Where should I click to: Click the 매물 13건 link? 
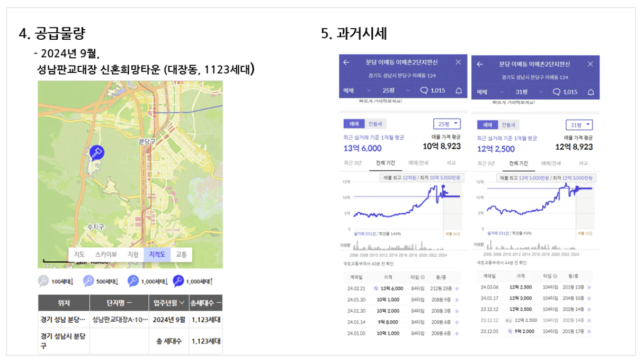(584, 233)
